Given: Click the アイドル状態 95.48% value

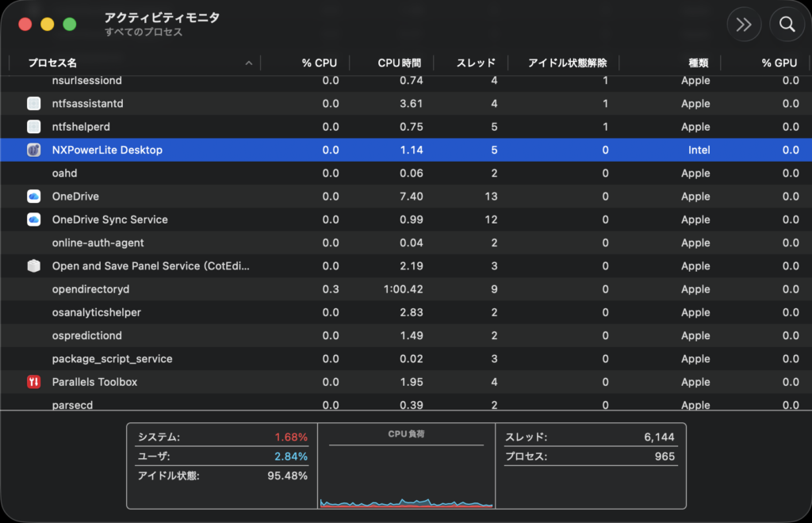Looking at the screenshot, I should [287, 476].
